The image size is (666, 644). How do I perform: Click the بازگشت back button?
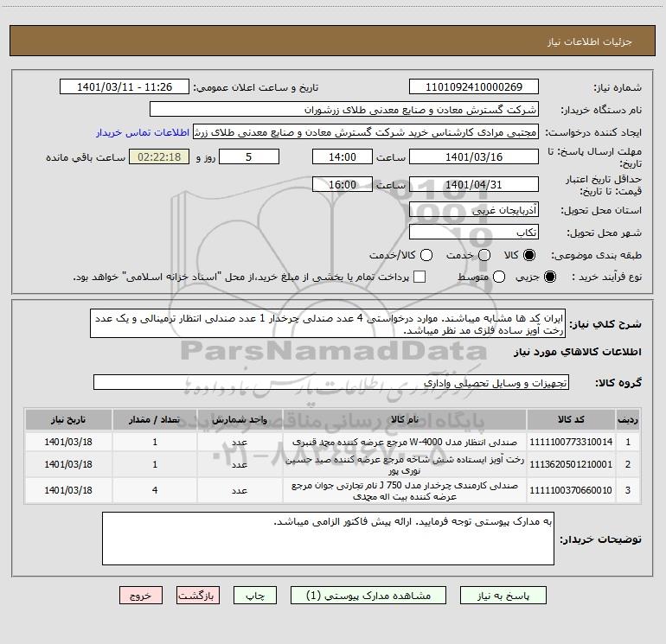(x=198, y=596)
